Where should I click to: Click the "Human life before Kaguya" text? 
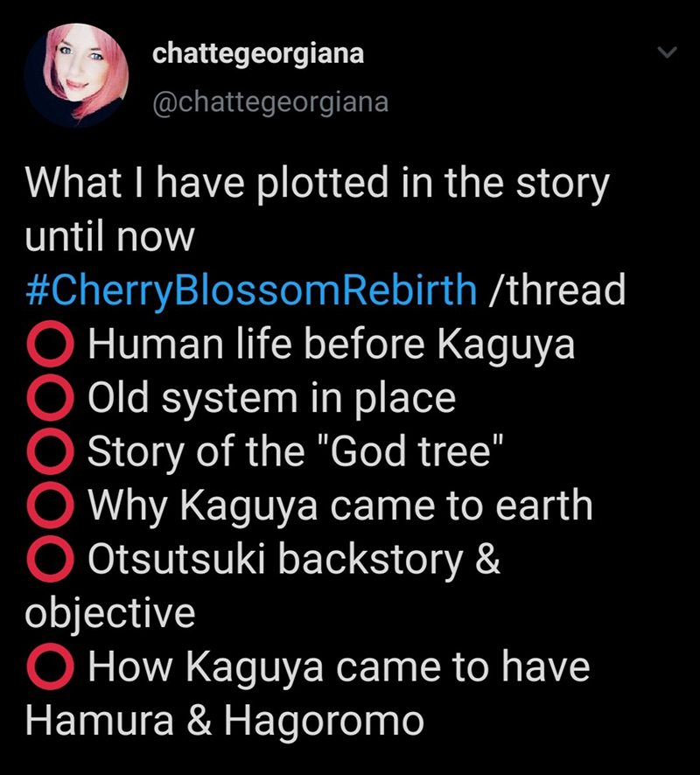[x=331, y=346]
